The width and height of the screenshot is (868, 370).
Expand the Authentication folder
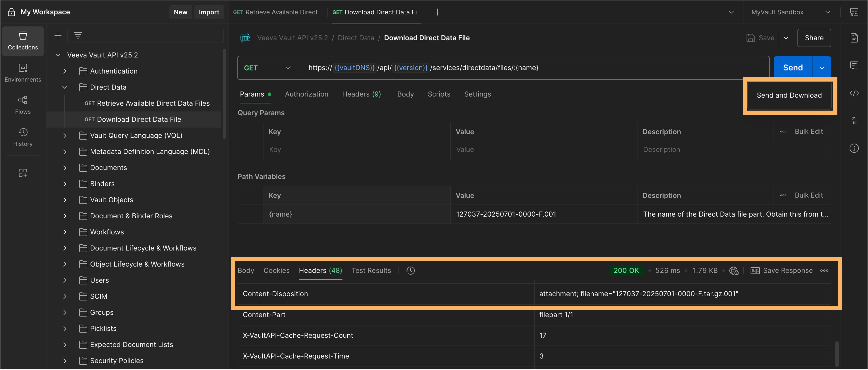click(65, 71)
